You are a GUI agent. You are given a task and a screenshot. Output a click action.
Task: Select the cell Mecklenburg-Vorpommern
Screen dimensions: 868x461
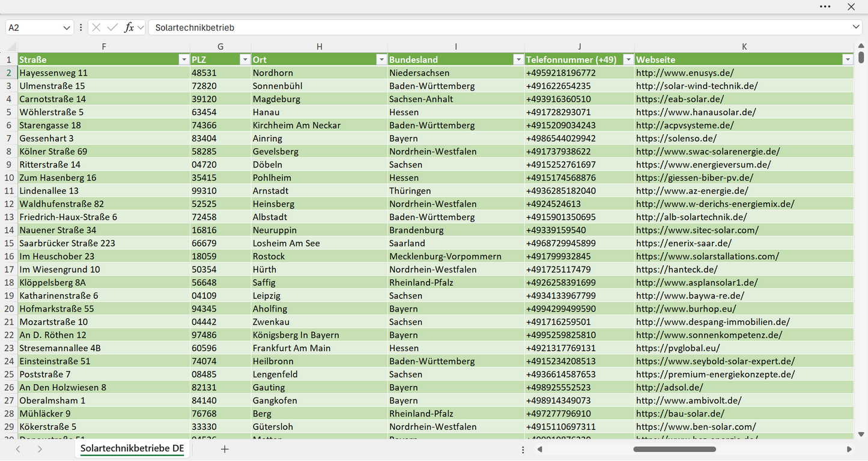(456, 256)
